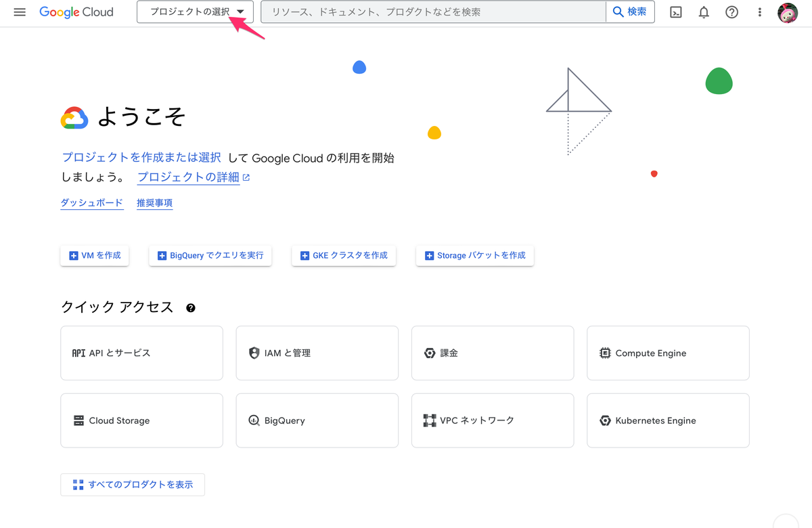Open the Compute Engine card
This screenshot has width=812, height=528.
[x=668, y=353]
